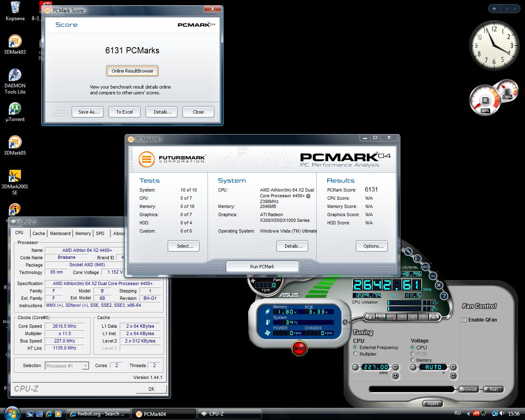Click Save As... in PCMark Score
The image size is (525, 420).
point(89,112)
